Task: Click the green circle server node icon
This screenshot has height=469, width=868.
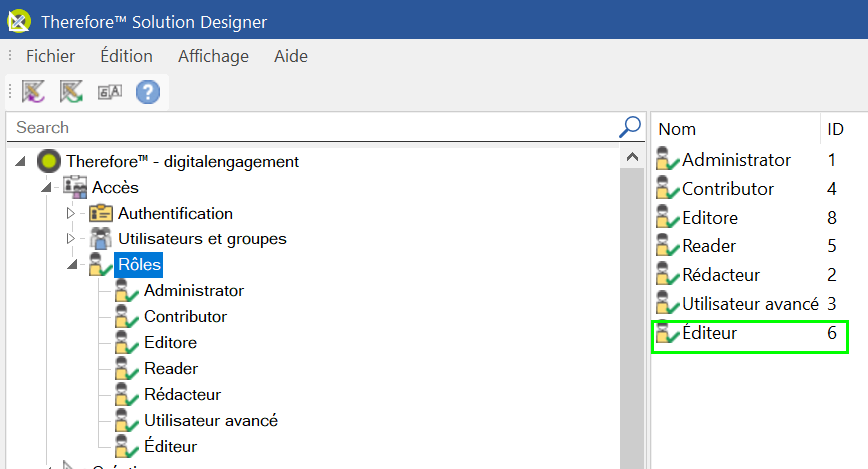Action: (49, 161)
